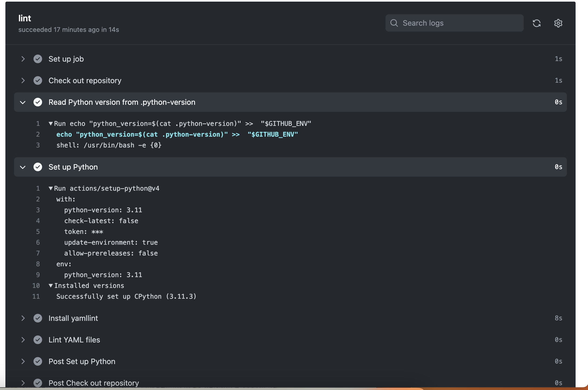The width and height of the screenshot is (588, 390).
Task: Click 'Read Python version from .python-version' title
Action: tap(122, 102)
